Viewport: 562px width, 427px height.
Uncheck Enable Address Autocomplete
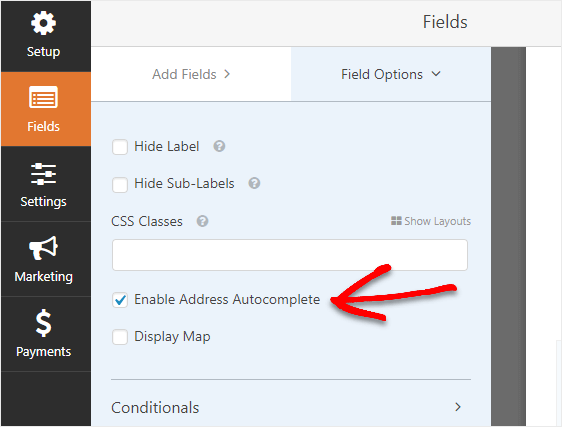[x=120, y=300]
